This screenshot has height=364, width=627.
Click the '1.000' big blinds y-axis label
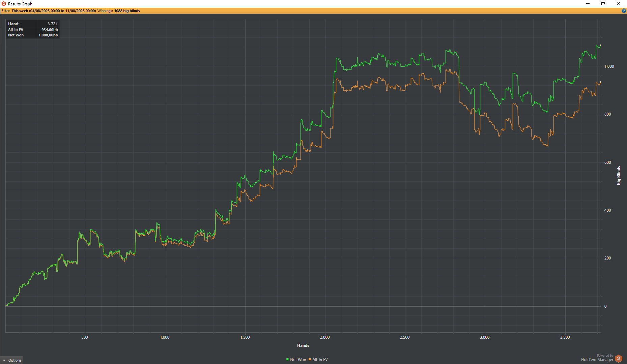[x=609, y=66]
